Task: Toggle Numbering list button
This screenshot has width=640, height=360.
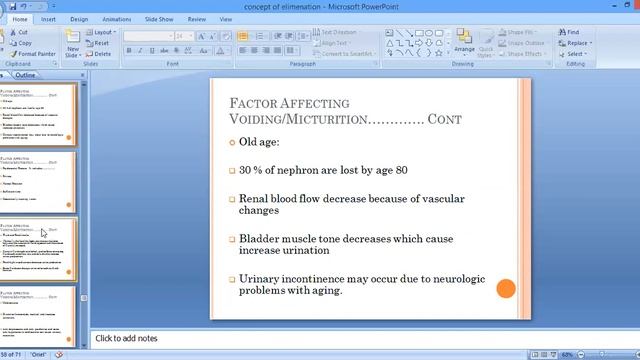Action: [260, 36]
